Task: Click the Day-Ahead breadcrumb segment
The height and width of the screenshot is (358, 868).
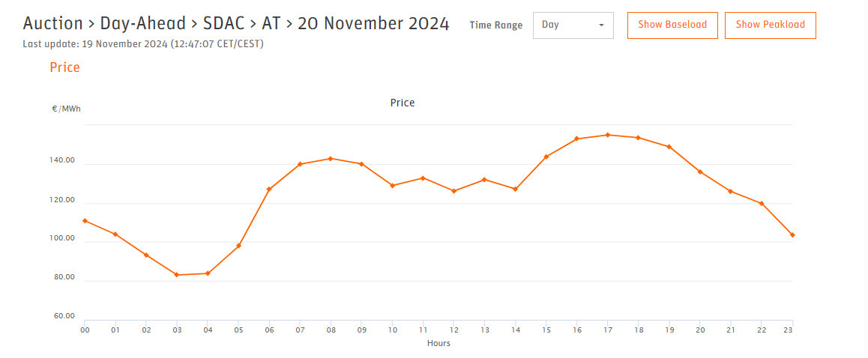Action: [143, 25]
